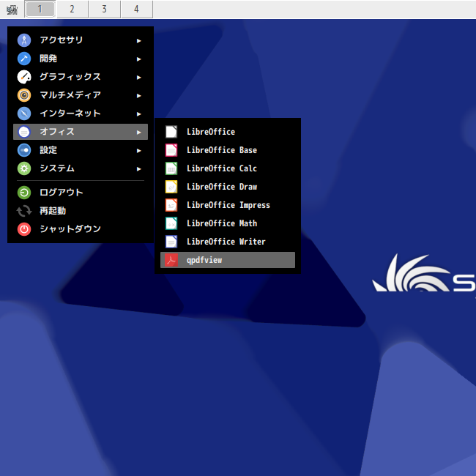Viewport: 476px width, 476px height.
Task: Click the インターネット compass icon
Action: 24,114
